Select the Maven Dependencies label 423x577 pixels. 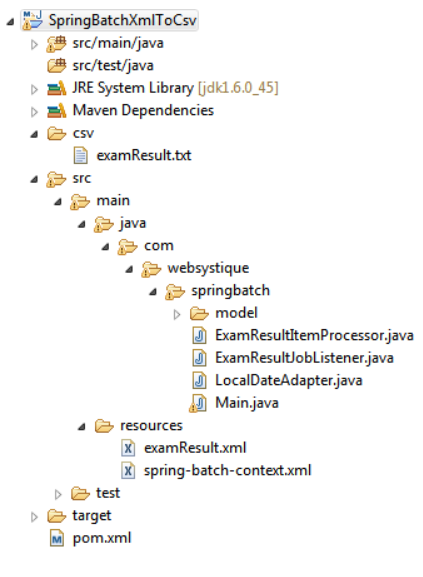tap(143, 110)
